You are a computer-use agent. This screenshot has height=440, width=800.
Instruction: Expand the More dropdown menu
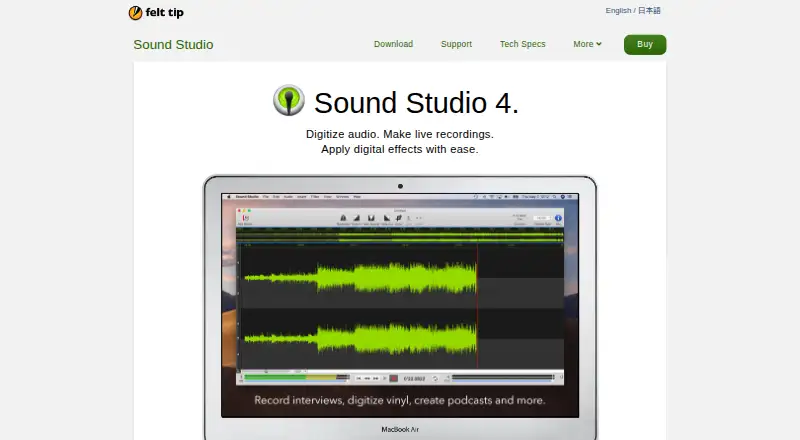(587, 44)
